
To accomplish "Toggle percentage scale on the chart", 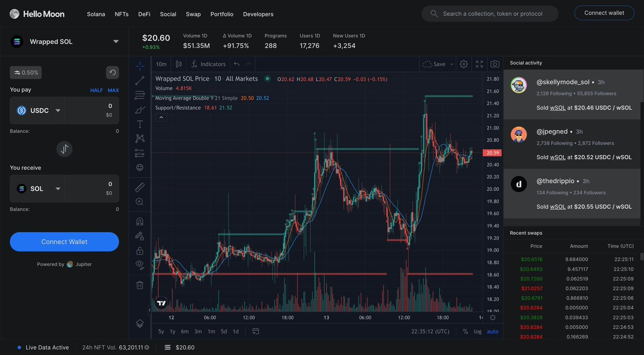I will 465,331.
